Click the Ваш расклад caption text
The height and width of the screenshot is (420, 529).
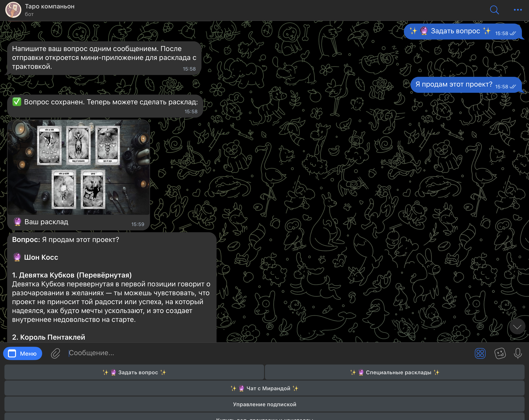point(46,222)
